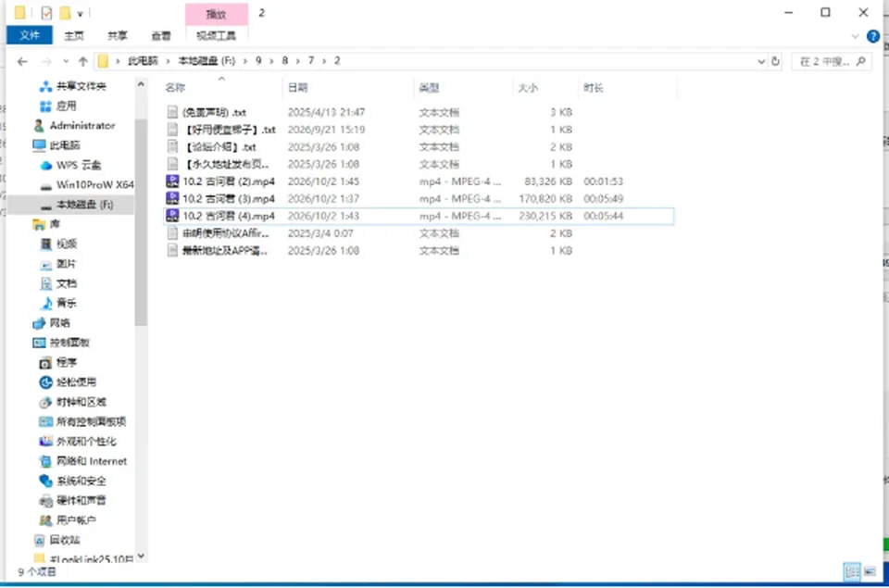This screenshot has width=889, height=588.
Task: Click the Properties icon in the title bar
Action: point(47,12)
